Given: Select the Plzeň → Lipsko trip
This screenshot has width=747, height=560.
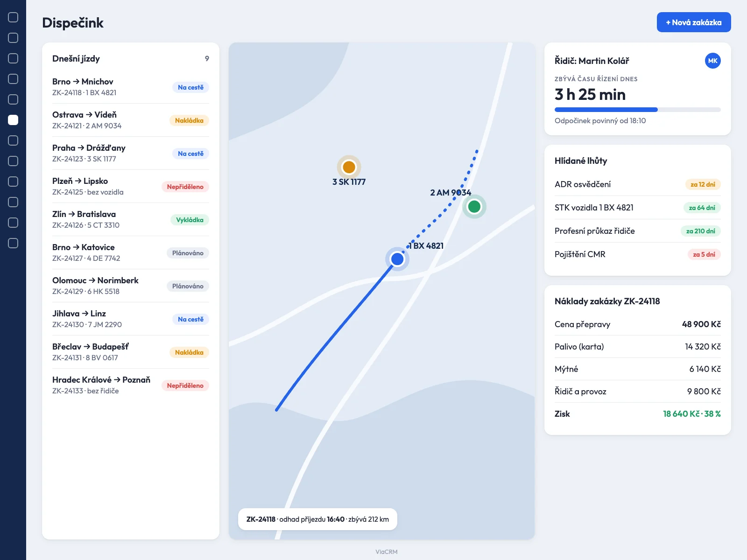Looking at the screenshot, I should (x=131, y=187).
